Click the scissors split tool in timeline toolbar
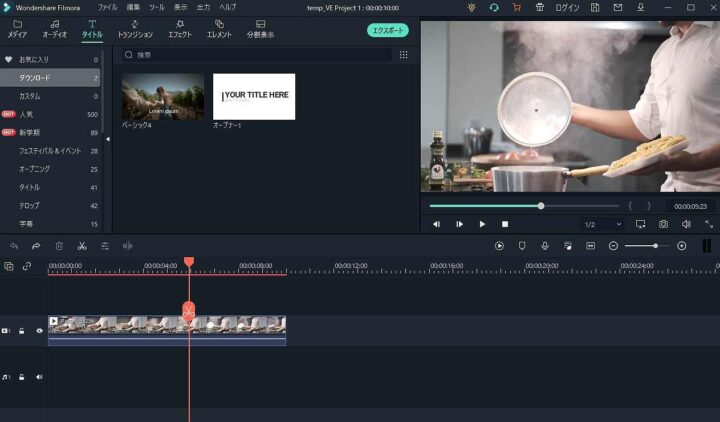This screenshot has height=422, width=720. tap(82, 246)
